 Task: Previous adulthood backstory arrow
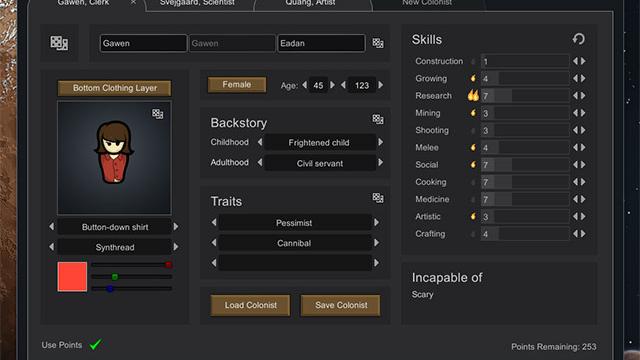pos(260,162)
